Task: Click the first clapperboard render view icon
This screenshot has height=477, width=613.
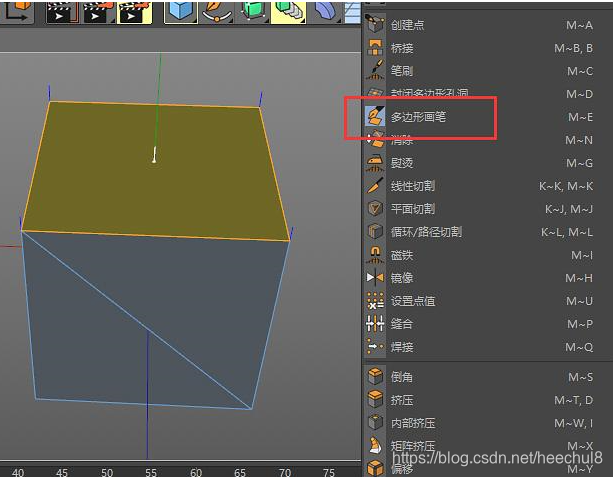Action: [61, 12]
